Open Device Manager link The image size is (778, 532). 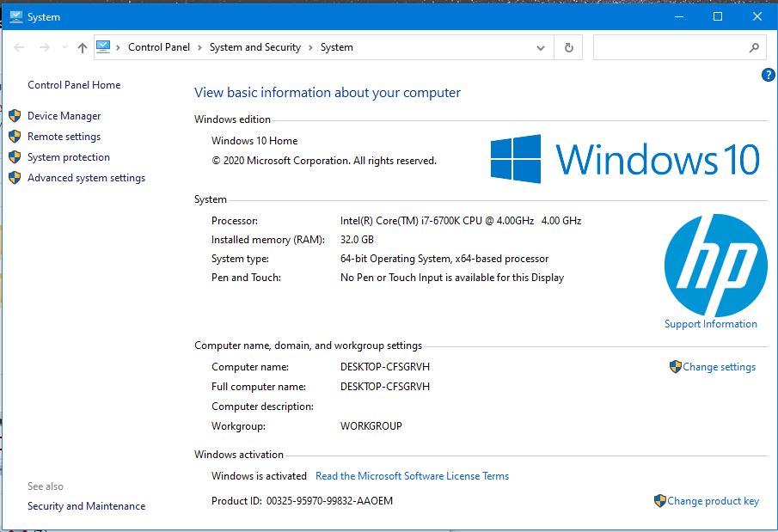tap(64, 116)
